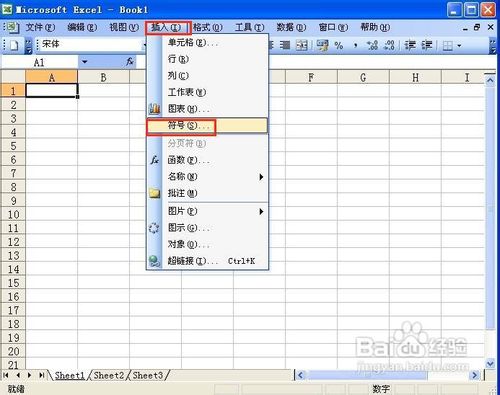Viewport: 500px width, 395px height.
Task: Apply currency style from the toolbar
Action: point(322,45)
